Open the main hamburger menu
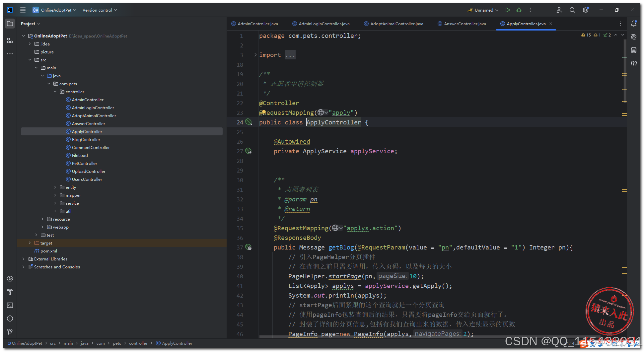The image size is (644, 352). (23, 10)
